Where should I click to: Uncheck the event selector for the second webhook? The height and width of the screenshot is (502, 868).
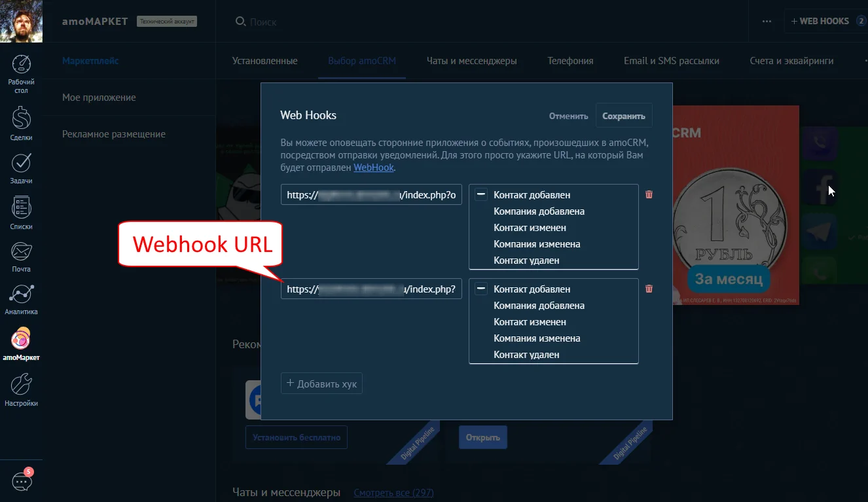pyautogui.click(x=482, y=289)
